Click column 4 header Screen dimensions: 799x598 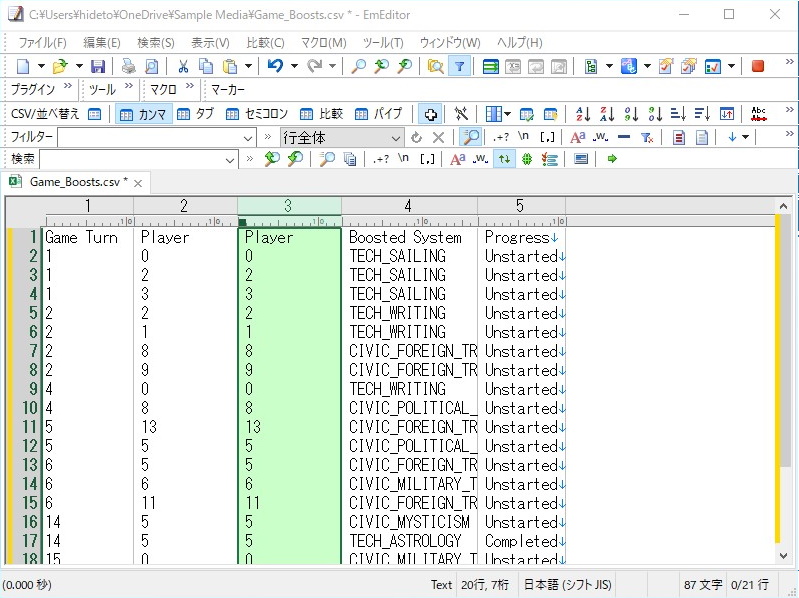click(x=409, y=206)
